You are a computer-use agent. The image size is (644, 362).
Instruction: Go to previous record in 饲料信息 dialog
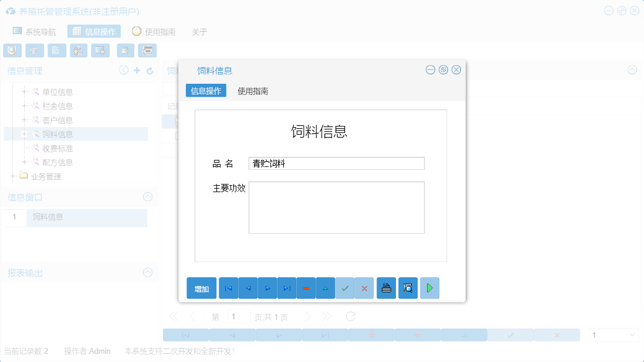(248, 288)
